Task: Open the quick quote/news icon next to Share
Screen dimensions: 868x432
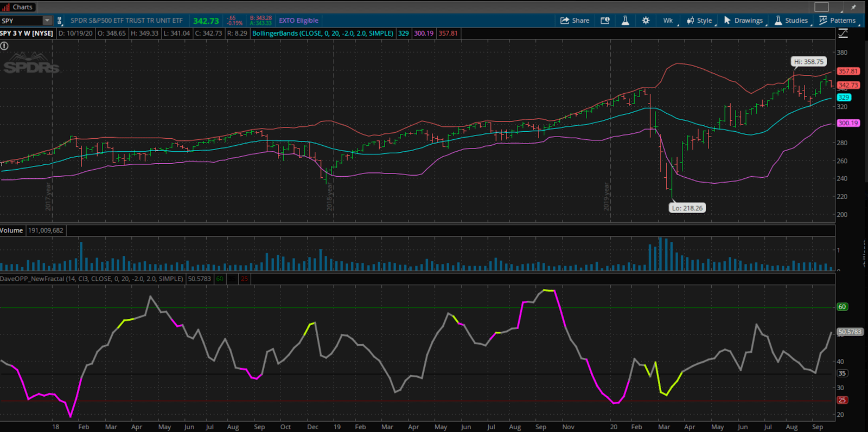Action: coord(605,21)
